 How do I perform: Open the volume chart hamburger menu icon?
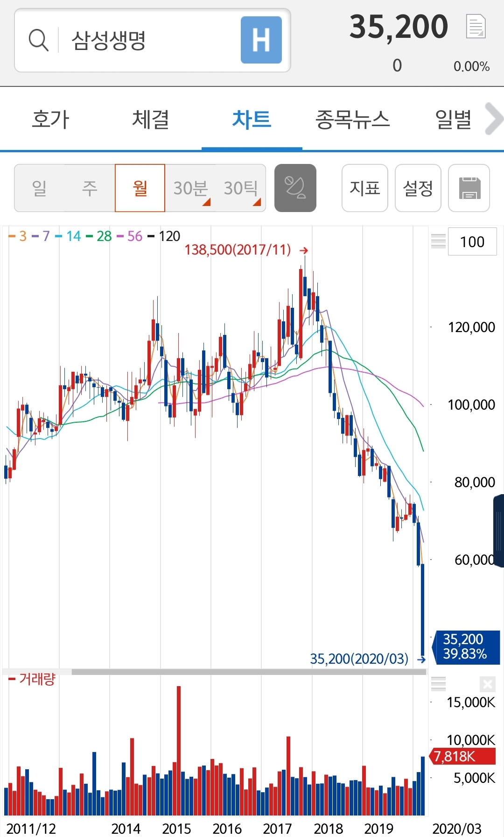click(x=438, y=684)
